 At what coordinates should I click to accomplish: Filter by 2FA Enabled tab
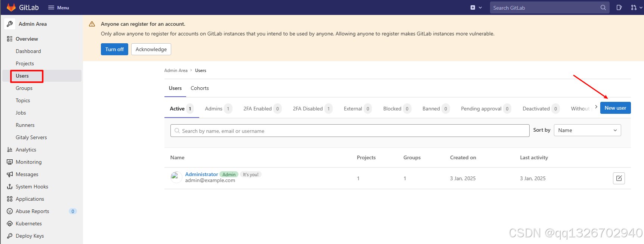point(262,109)
